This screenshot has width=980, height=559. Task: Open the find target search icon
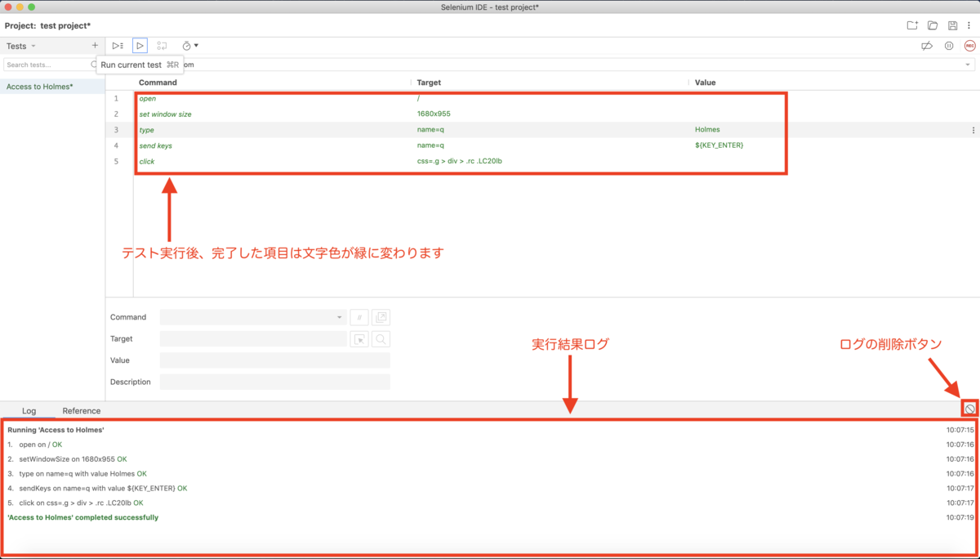pos(381,339)
